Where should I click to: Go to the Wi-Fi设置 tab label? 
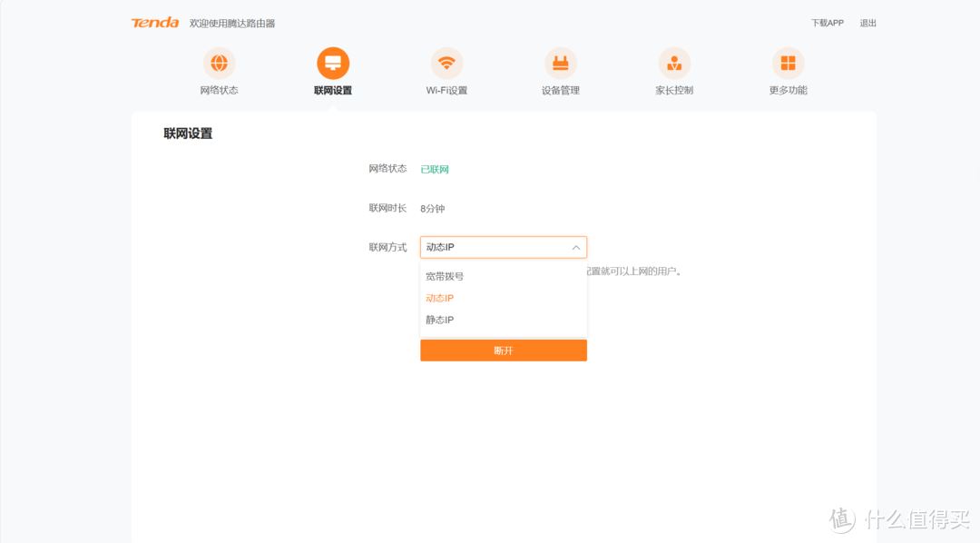446,90
